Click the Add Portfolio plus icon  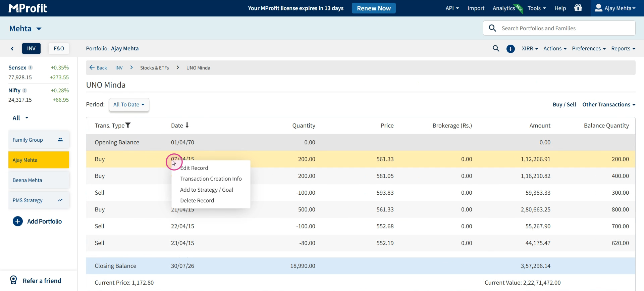click(x=18, y=222)
